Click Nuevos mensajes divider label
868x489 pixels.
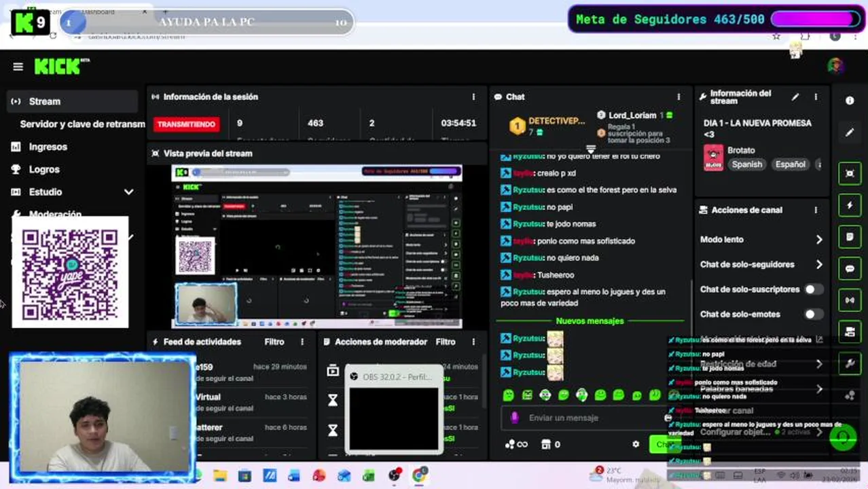590,321
